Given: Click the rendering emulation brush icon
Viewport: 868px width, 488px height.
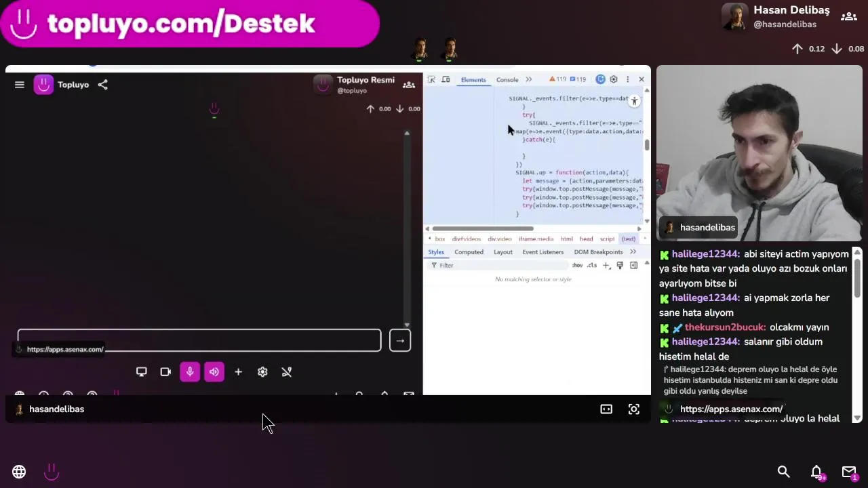Looking at the screenshot, I should pos(620,265).
